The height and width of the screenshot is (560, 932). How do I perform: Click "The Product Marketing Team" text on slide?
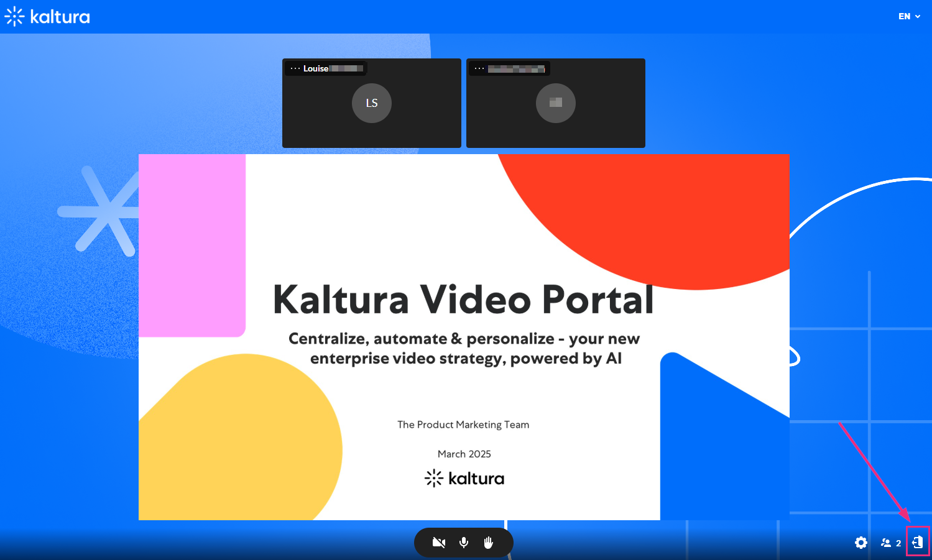pos(463,425)
